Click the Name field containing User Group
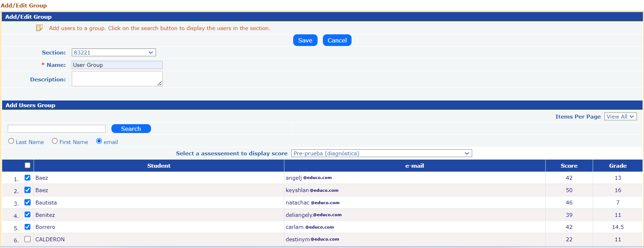This screenshot has height=248, width=644. click(117, 65)
